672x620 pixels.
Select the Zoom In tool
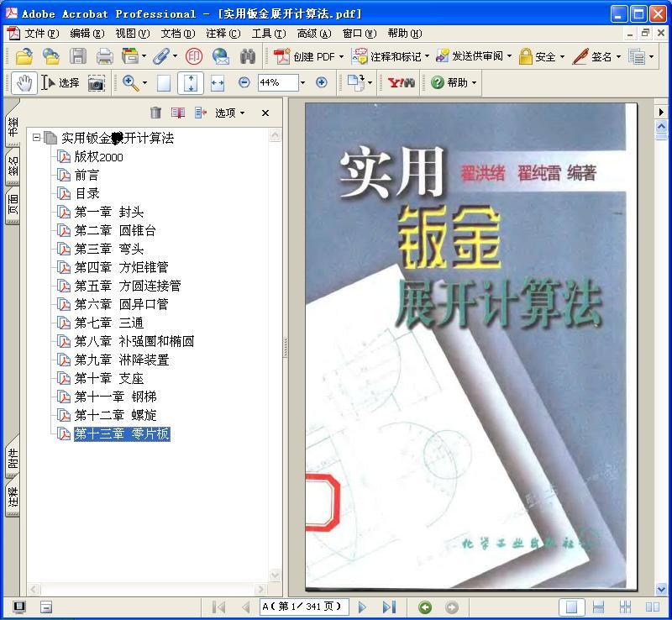point(129,83)
